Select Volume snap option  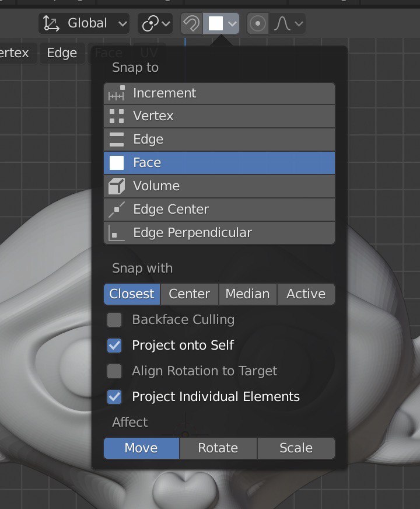219,186
